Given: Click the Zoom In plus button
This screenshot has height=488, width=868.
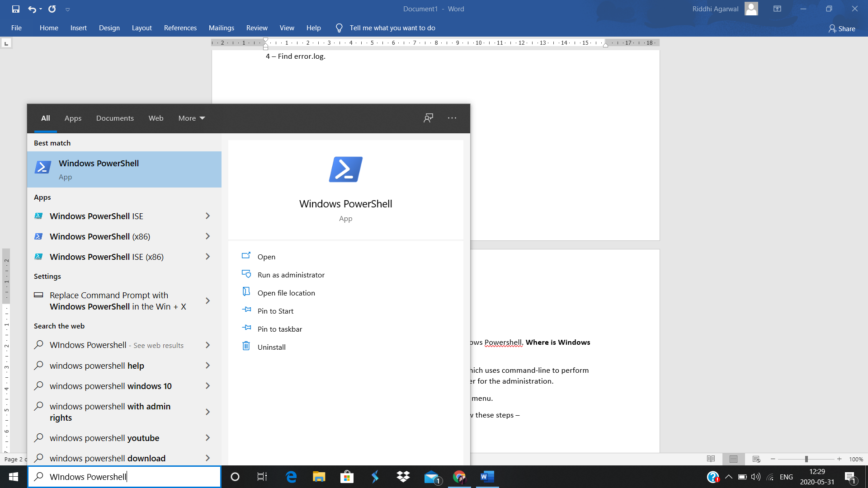Looking at the screenshot, I should click(839, 459).
